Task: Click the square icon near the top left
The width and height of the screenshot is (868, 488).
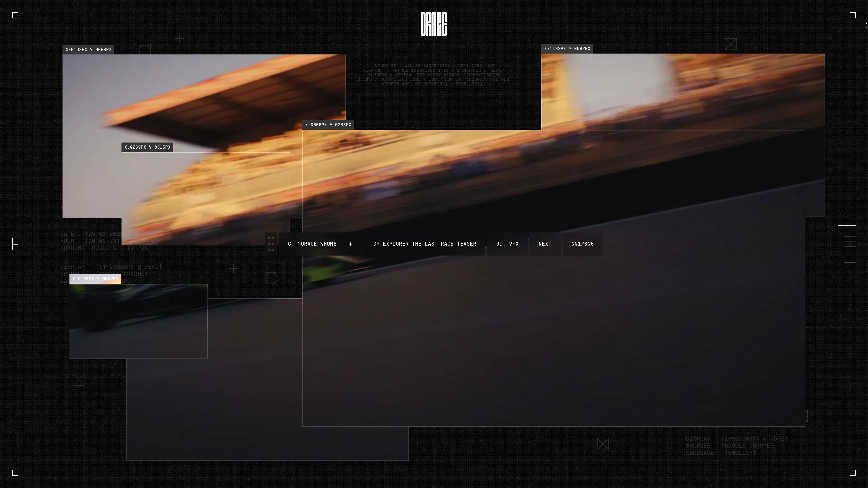Action: pos(145,50)
